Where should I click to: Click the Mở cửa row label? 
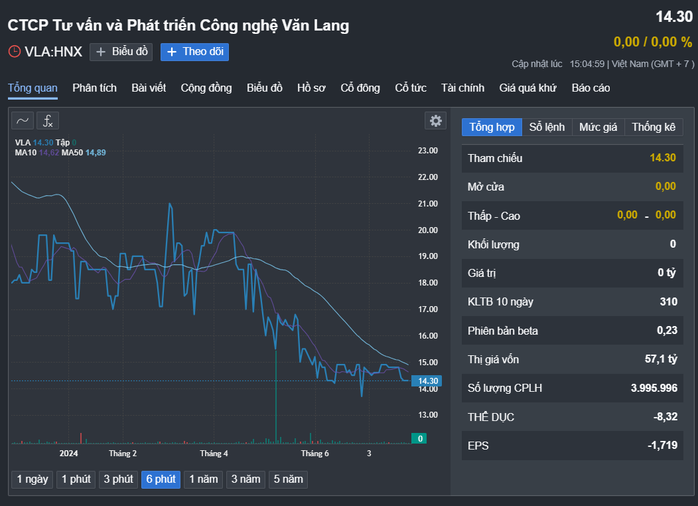pos(486,187)
